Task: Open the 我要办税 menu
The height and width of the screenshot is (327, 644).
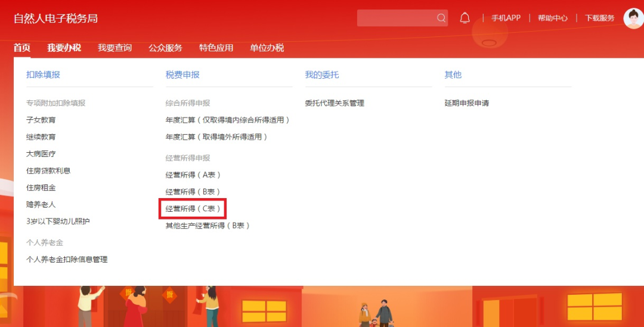Action: 64,48
